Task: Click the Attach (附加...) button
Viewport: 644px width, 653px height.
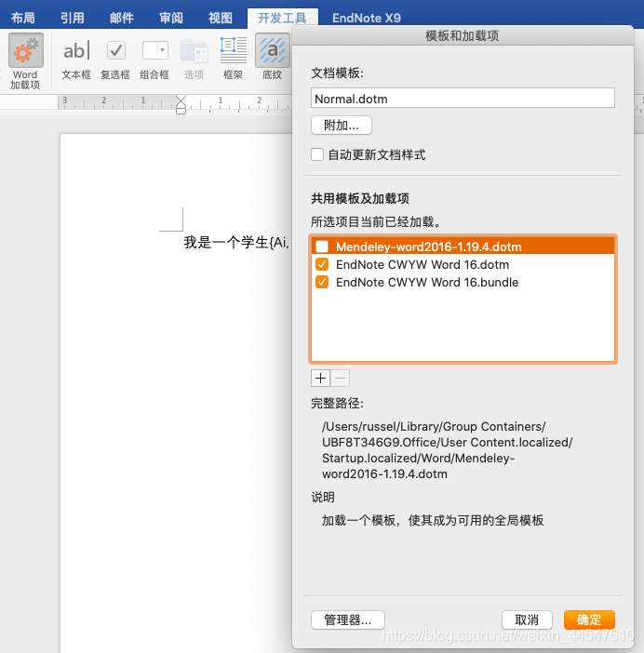Action: [342, 125]
